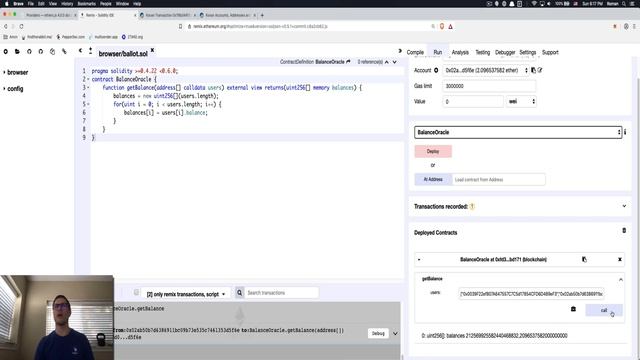The height and width of the screenshot is (360, 640).
Task: Click the info icon beside BalanceOracle selector
Action: pos(625,132)
